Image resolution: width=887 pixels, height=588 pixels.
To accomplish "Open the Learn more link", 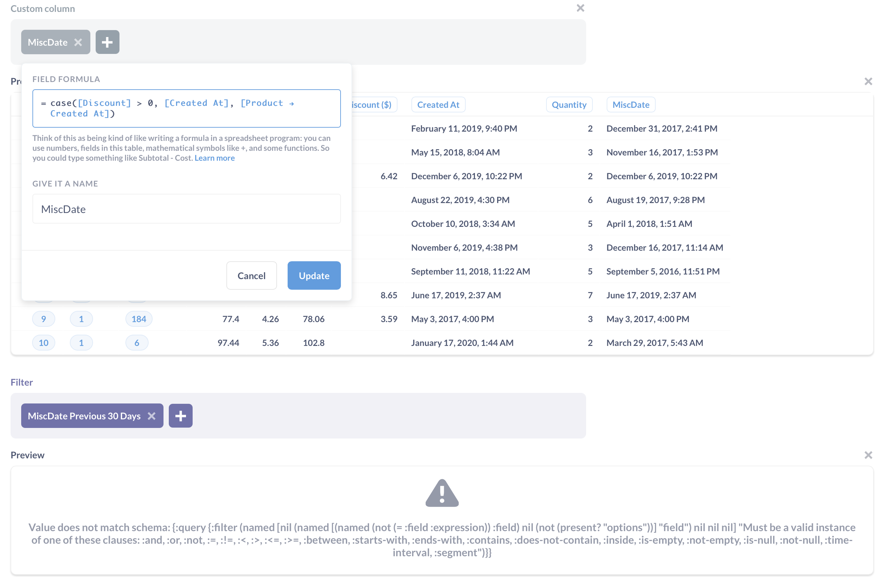I will coord(214,157).
